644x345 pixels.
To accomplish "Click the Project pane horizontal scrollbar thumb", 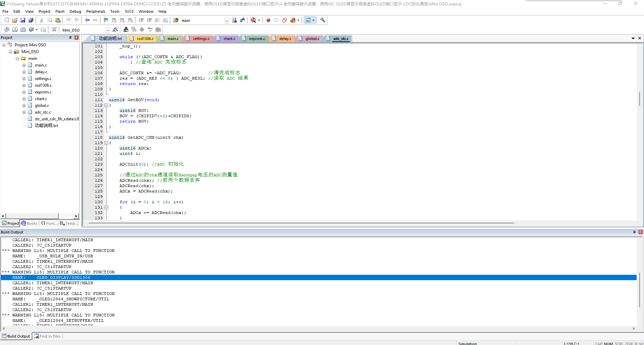I will click(x=32, y=216).
